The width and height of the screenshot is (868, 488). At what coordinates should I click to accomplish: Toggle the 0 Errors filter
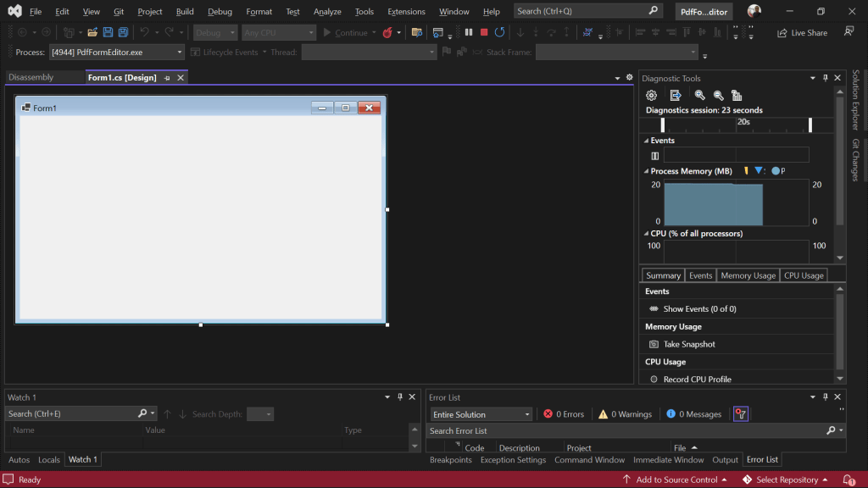tap(564, 413)
